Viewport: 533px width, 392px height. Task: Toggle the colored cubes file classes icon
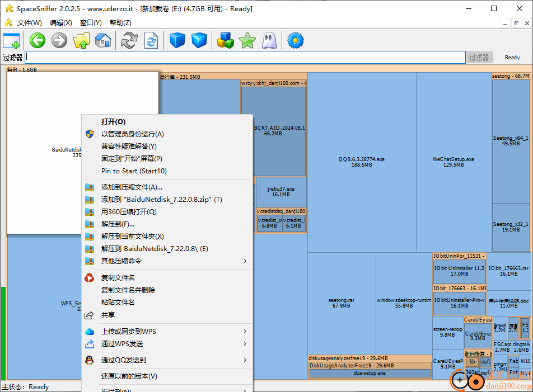(x=226, y=40)
